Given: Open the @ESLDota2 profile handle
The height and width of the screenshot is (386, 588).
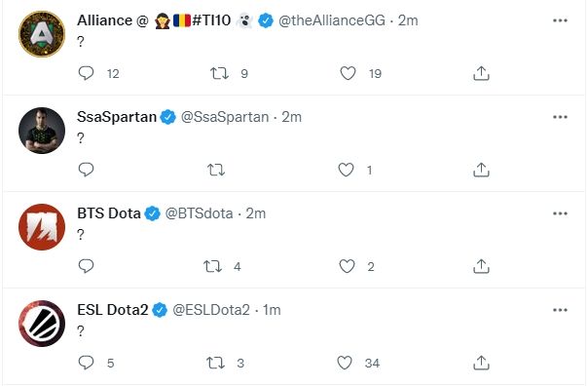Looking at the screenshot, I should pos(211,310).
